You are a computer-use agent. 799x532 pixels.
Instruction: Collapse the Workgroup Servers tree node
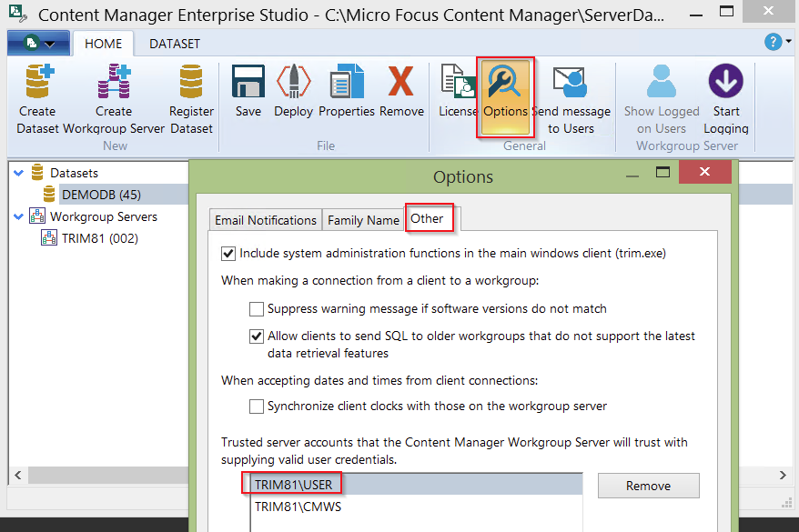[x=20, y=216]
